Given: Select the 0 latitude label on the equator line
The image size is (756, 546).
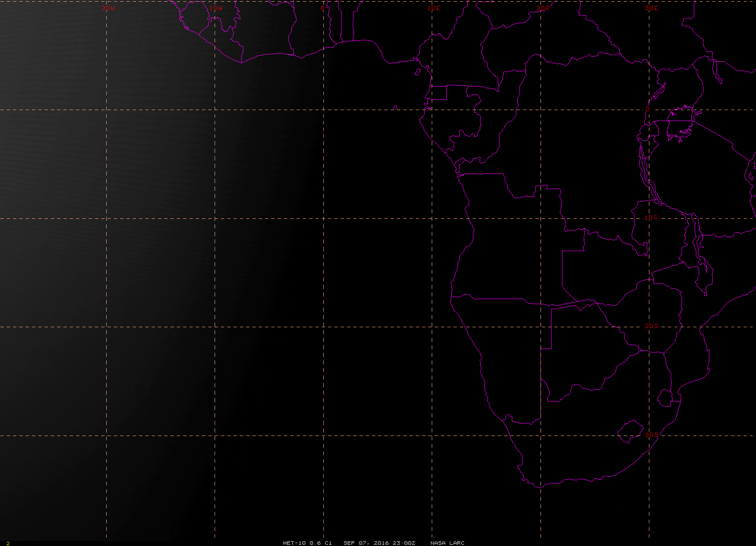Looking at the screenshot, I should coord(648,109).
